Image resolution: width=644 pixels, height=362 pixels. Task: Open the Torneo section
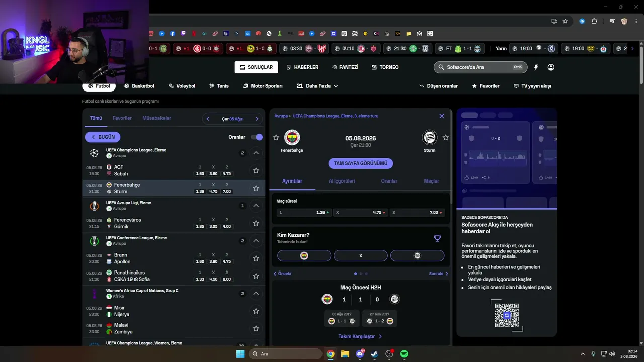point(385,67)
